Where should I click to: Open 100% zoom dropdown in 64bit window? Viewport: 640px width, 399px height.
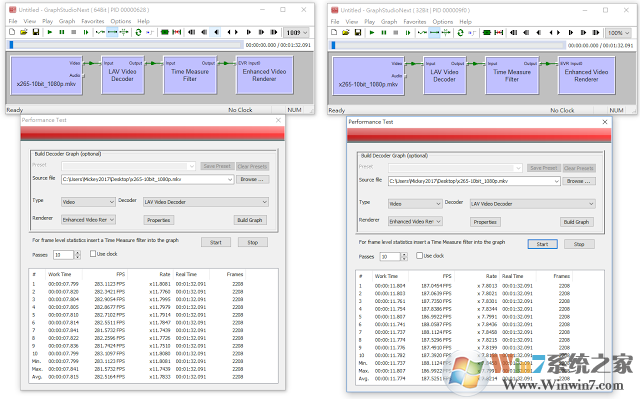tap(304, 33)
